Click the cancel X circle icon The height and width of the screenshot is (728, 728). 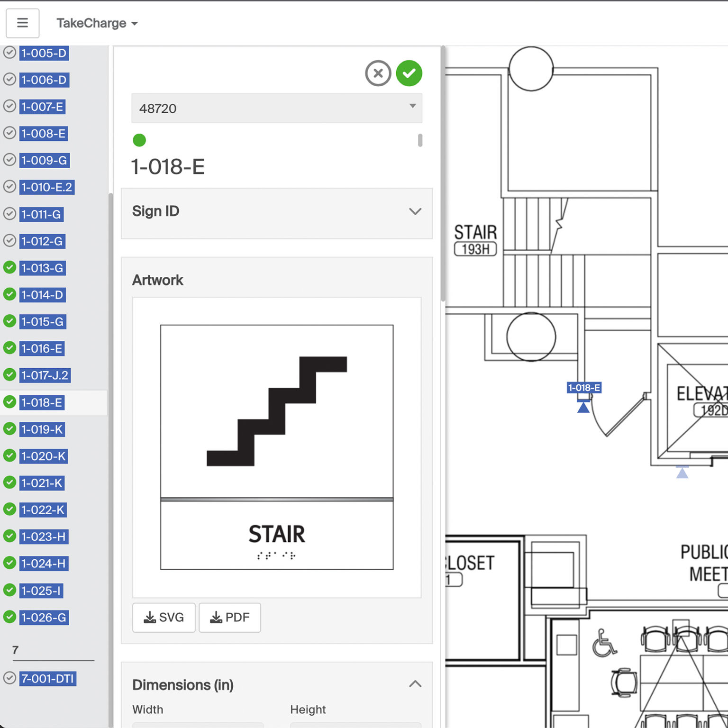378,73
